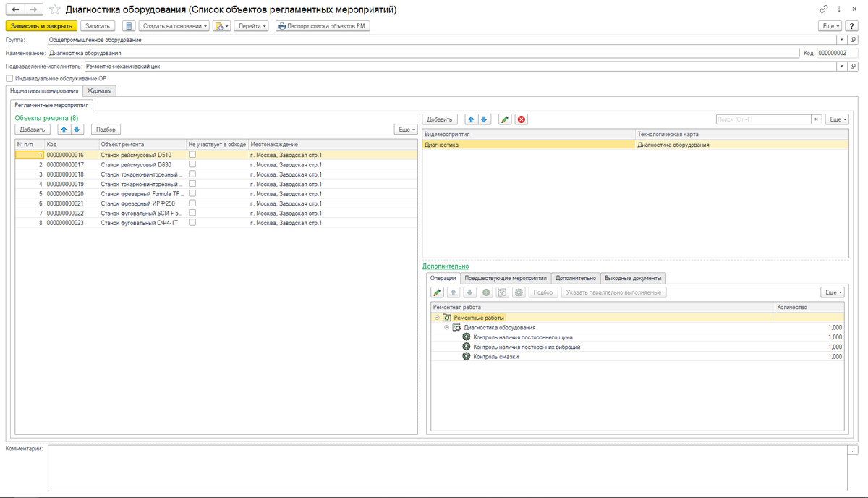
Task: Open Подразделение-исполнитель dropdown arrow
Action: point(843,66)
